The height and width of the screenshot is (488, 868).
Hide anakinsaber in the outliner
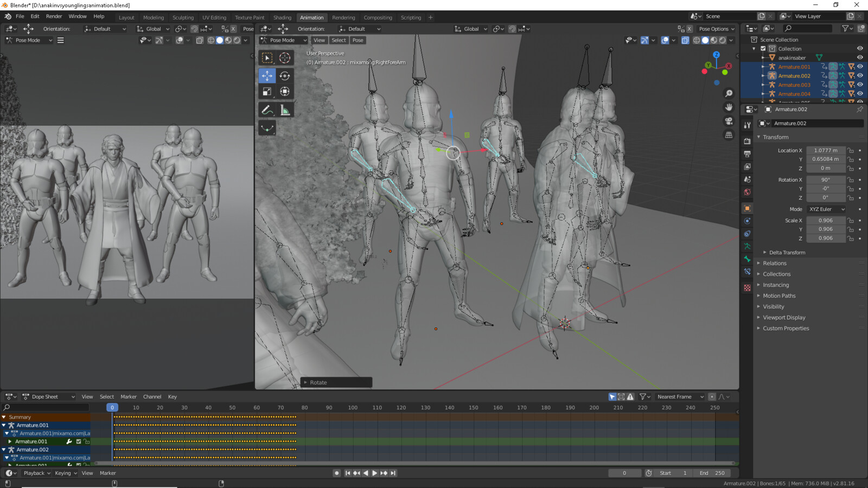pos(860,57)
